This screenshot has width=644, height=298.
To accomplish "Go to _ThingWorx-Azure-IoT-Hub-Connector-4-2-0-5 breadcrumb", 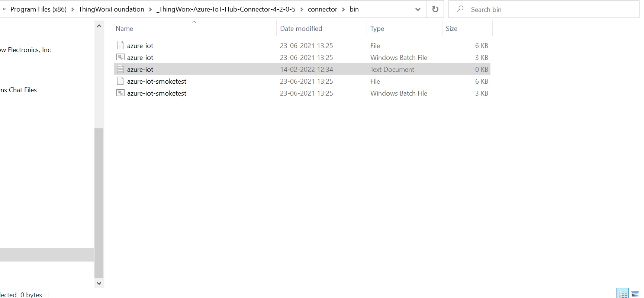I will [226, 9].
